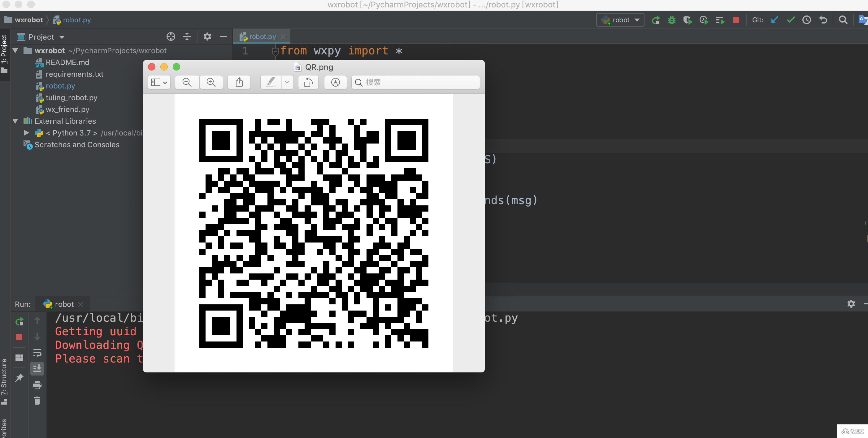Expand the Python 3.7 library node

click(26, 133)
